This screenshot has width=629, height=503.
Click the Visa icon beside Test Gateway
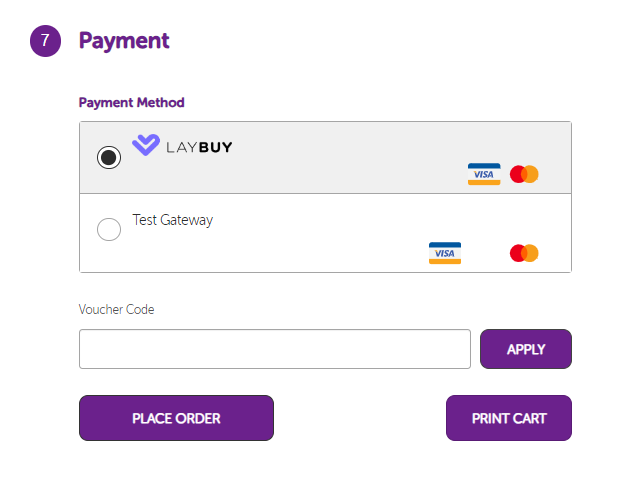445,253
